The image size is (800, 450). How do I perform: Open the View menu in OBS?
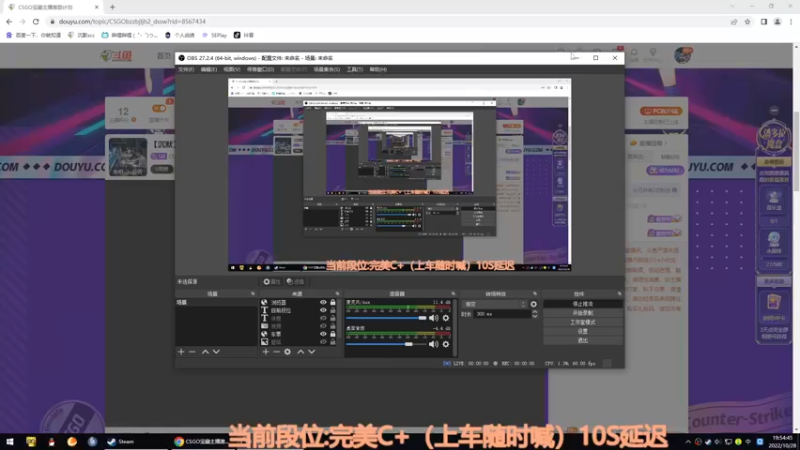(231, 69)
